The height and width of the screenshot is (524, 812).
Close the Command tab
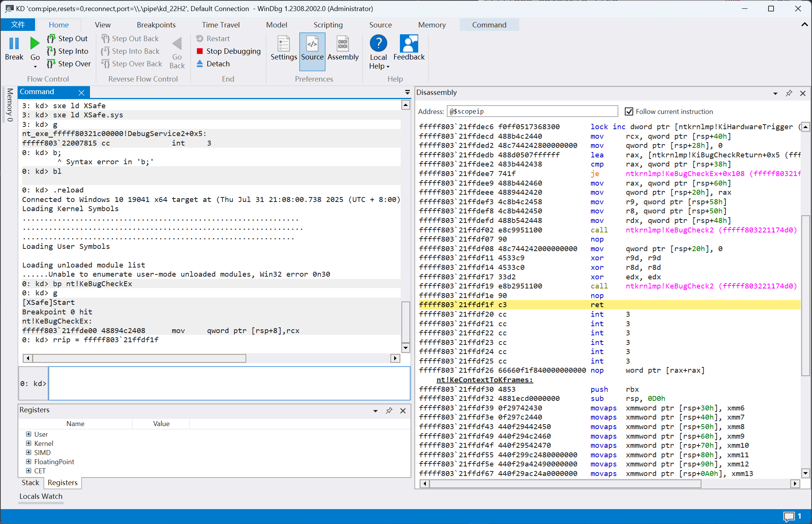point(81,92)
